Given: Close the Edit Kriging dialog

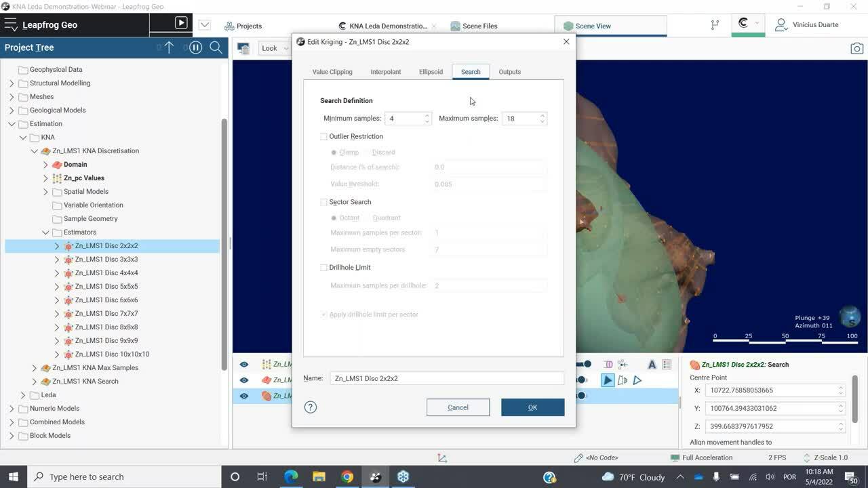Looking at the screenshot, I should click(566, 41).
